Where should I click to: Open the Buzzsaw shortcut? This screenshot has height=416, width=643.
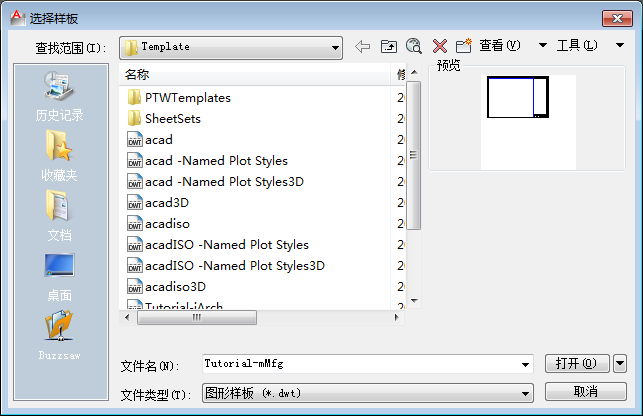59,336
